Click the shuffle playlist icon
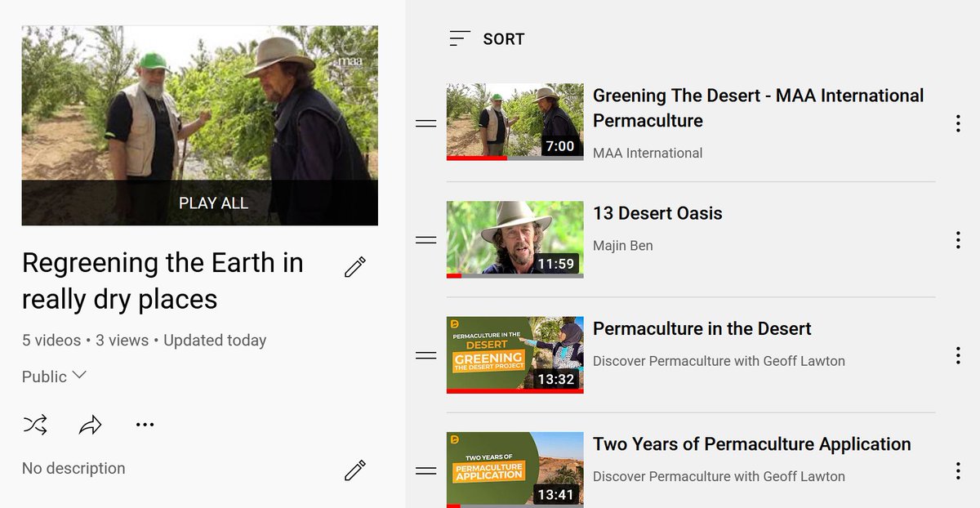This screenshot has height=508, width=980. 35,425
